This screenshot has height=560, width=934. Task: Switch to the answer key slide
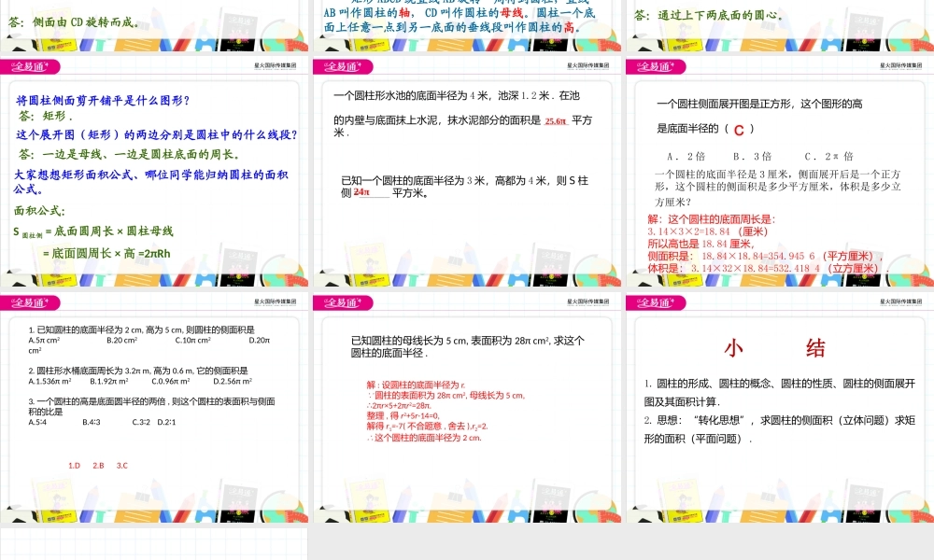(x=154, y=401)
